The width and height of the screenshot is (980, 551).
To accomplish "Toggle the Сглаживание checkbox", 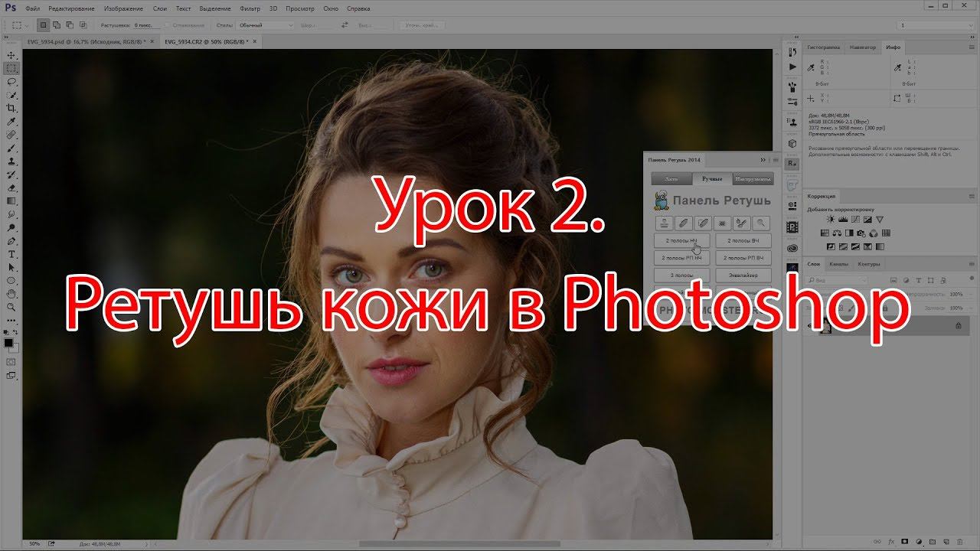I will coord(166,25).
